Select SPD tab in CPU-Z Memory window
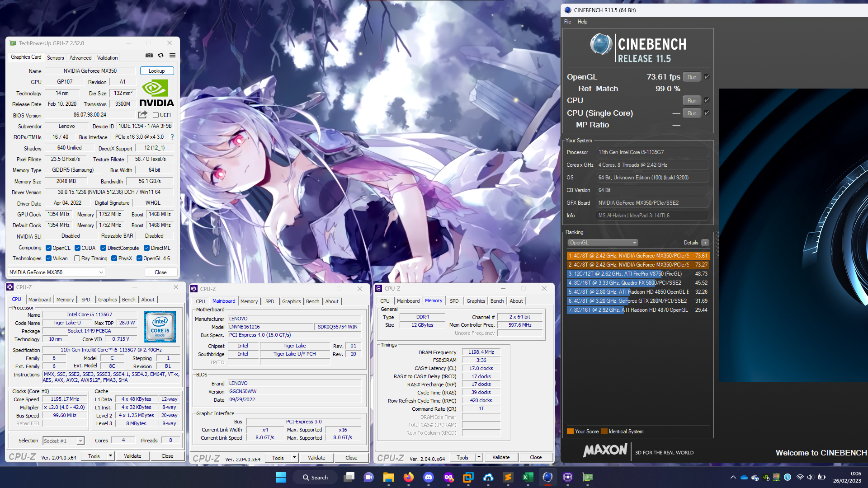The width and height of the screenshot is (868, 488). click(454, 301)
